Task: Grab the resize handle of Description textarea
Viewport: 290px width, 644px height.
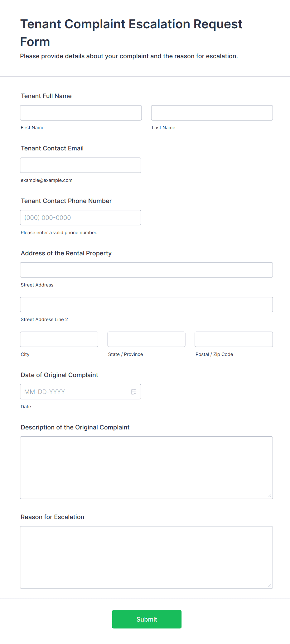Action: point(270,496)
